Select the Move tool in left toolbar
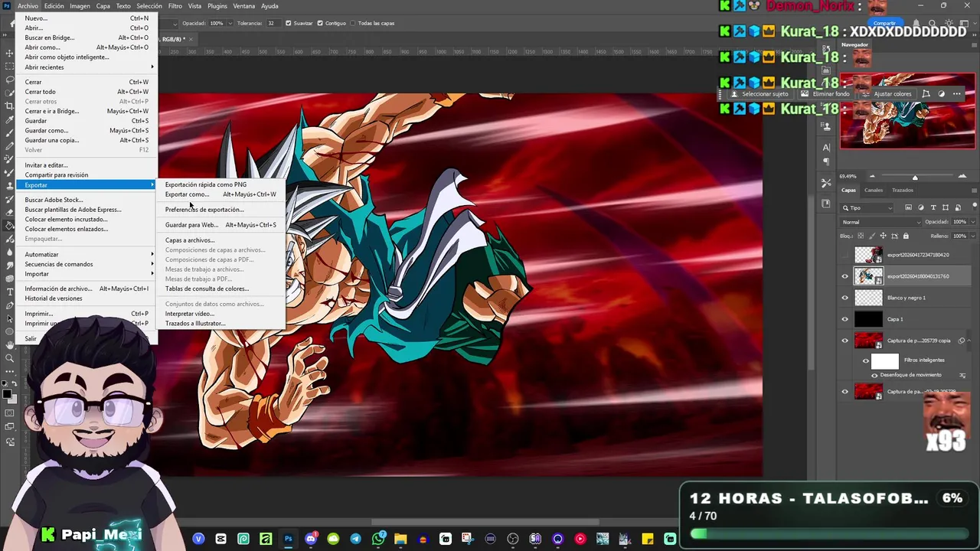This screenshot has width=980, height=551. pyautogui.click(x=9, y=53)
